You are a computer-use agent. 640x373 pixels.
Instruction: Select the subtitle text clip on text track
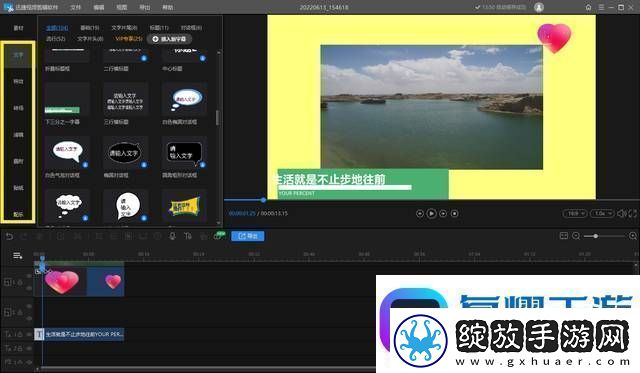tap(80, 334)
